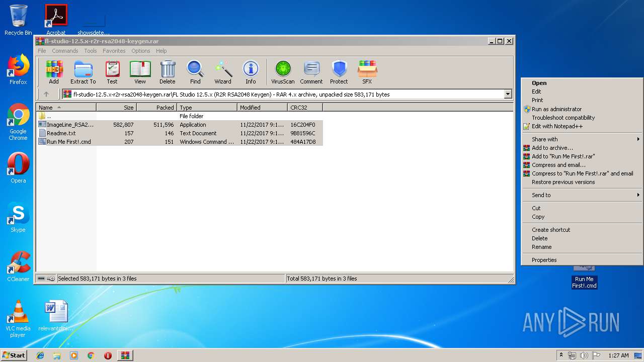644x362 pixels.
Task: Choose Add to "Run Me First!.rar"
Action: pos(582,156)
